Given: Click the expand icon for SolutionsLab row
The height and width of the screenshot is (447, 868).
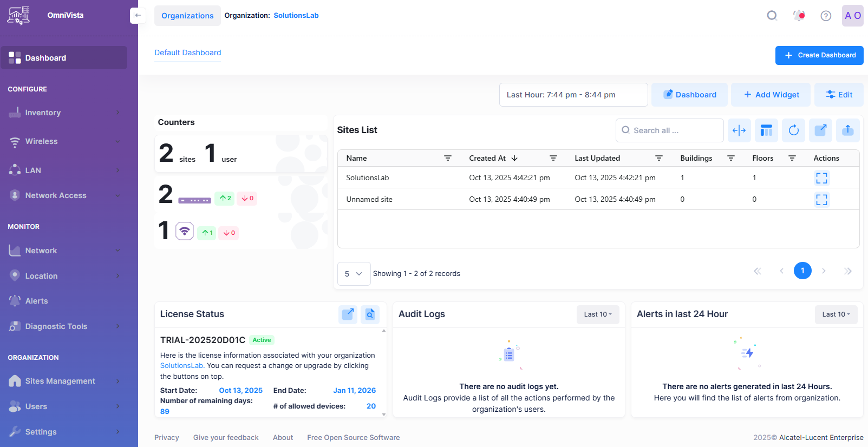Looking at the screenshot, I should point(821,178).
